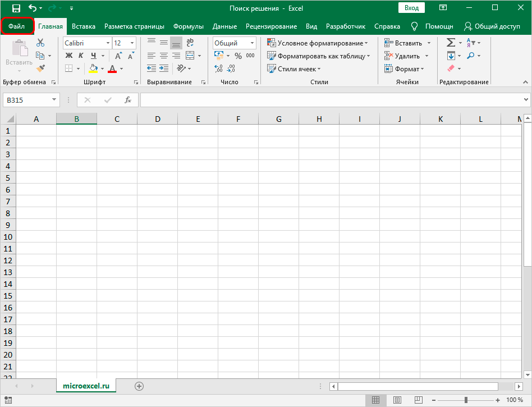Screen dimensions: 532x407
Task: Increase decimal places
Action: tap(218, 68)
